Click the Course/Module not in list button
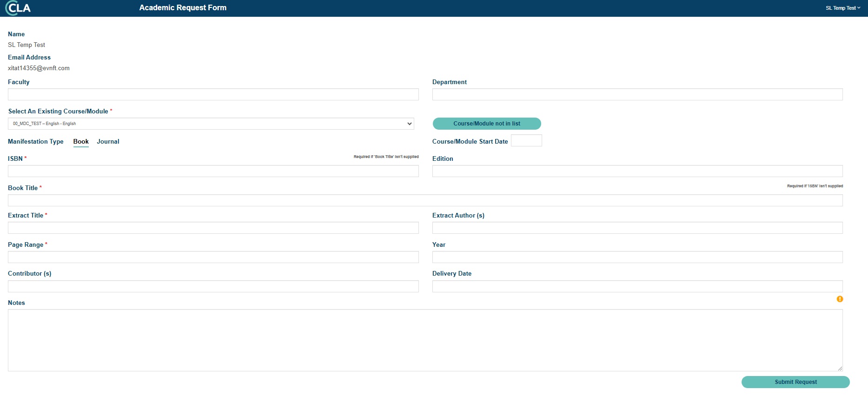Screen dimensions: 868x396 (x=486, y=124)
